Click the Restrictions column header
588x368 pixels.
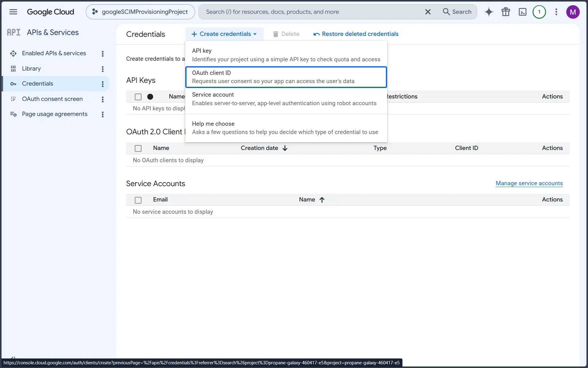click(x=402, y=97)
